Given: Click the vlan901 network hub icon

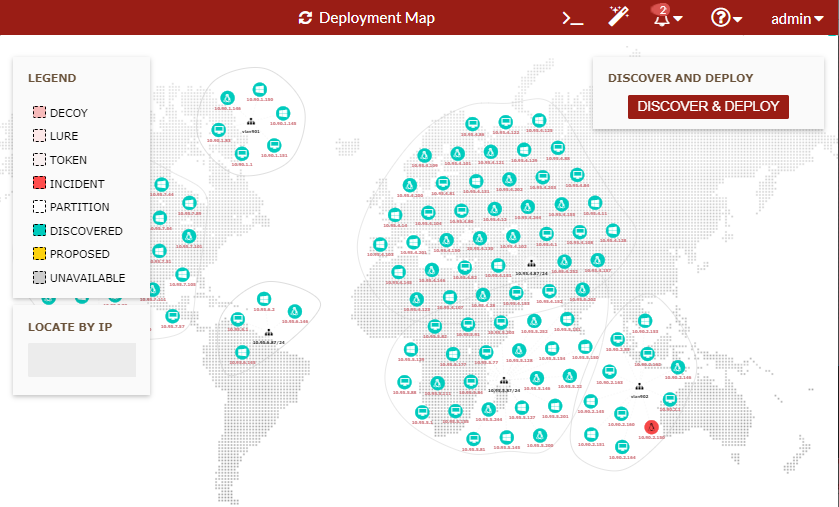Looking at the screenshot, I should 250,122.
